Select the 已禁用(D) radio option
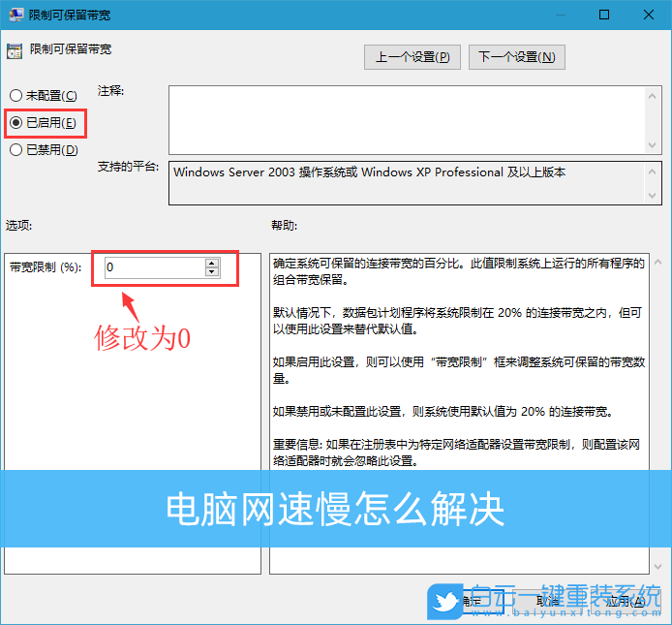Image resolution: width=672 pixels, height=625 pixels. tap(44, 149)
